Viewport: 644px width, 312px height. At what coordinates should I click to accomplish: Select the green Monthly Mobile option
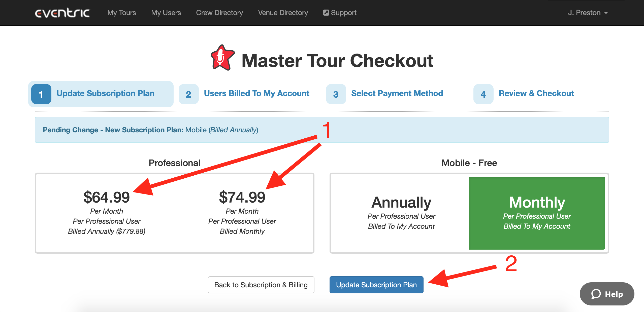pyautogui.click(x=537, y=213)
